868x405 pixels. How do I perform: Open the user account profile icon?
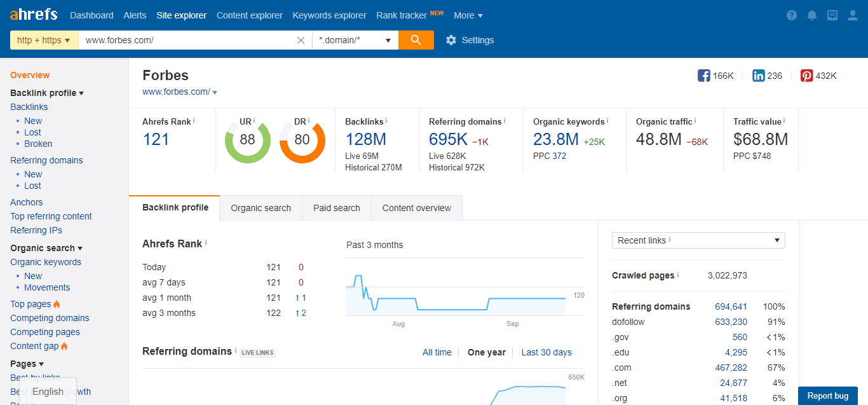tap(853, 15)
